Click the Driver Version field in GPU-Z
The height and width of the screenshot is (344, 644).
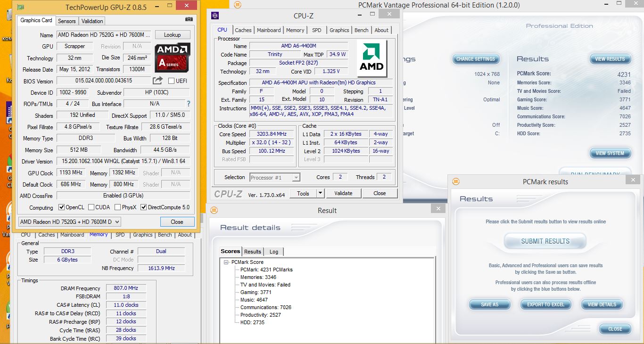(x=124, y=161)
